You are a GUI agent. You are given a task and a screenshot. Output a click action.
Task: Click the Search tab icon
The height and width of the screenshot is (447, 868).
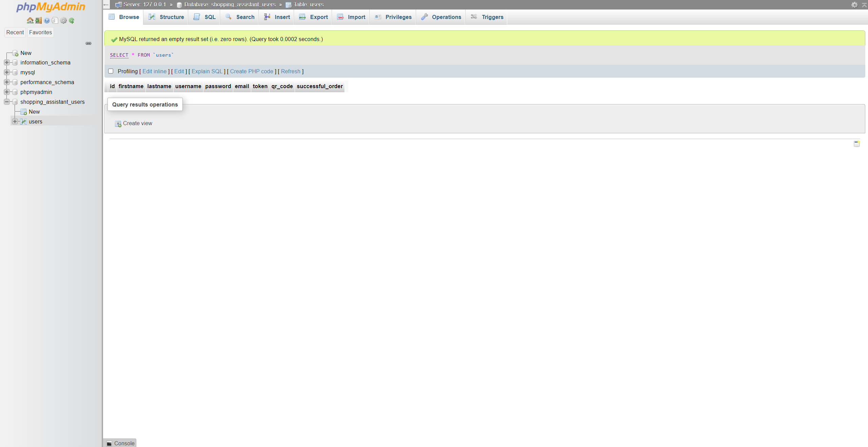point(229,17)
